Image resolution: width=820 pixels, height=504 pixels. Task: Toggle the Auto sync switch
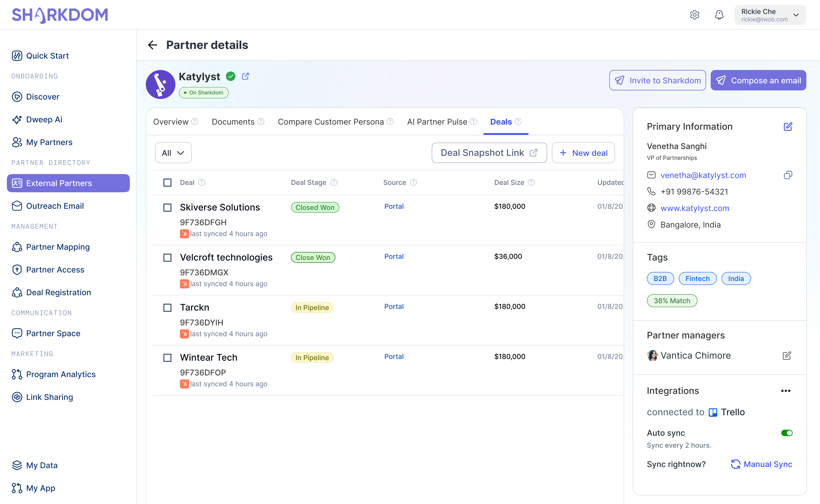point(787,433)
